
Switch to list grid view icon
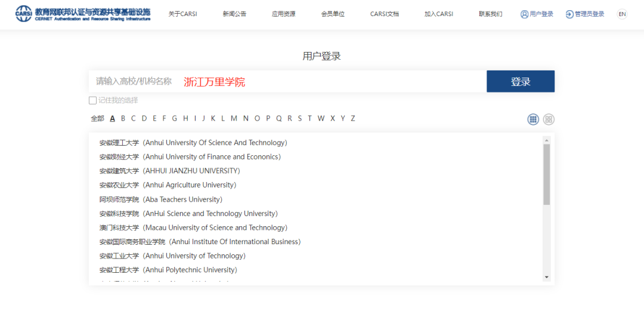(533, 119)
